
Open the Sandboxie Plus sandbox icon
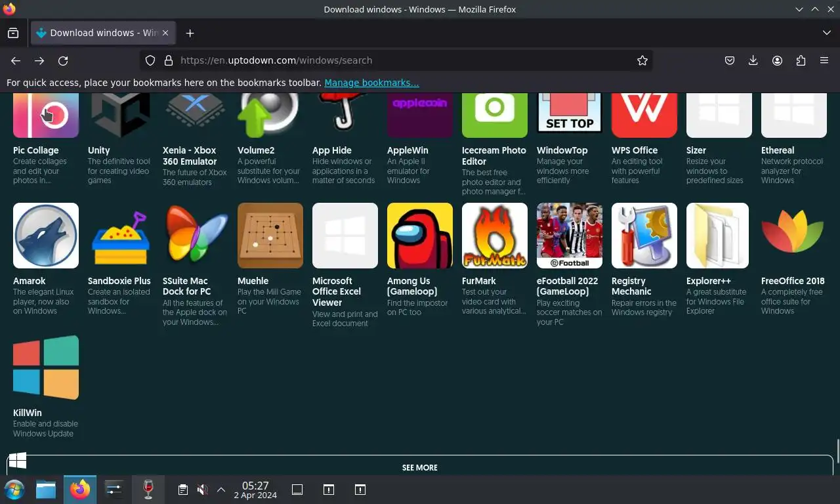click(121, 236)
